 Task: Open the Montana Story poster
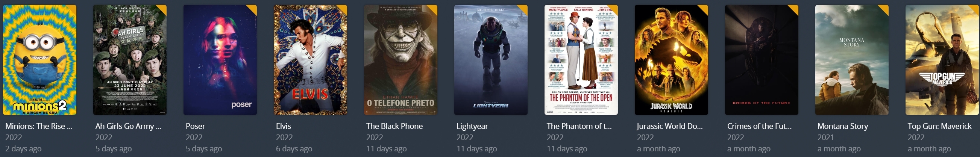(x=852, y=60)
